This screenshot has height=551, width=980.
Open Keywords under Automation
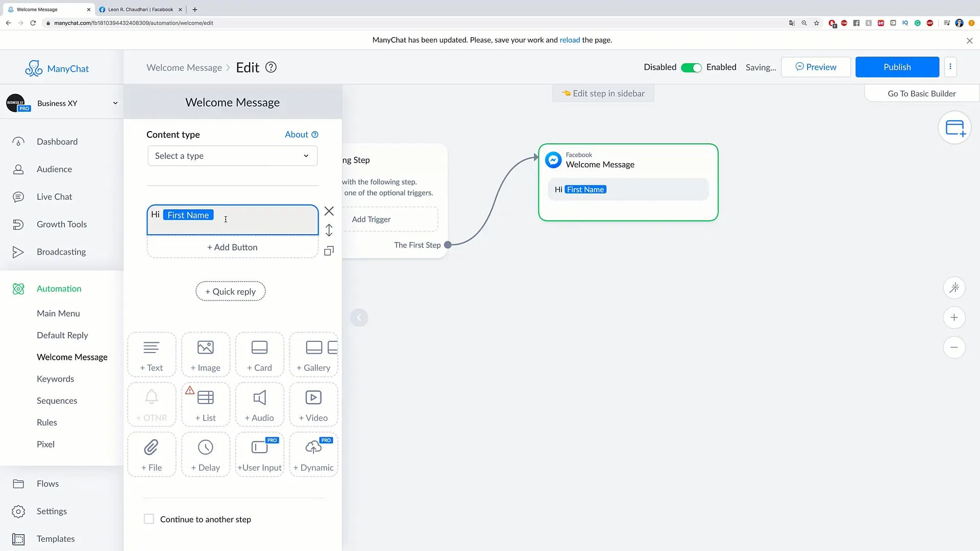[x=55, y=379]
